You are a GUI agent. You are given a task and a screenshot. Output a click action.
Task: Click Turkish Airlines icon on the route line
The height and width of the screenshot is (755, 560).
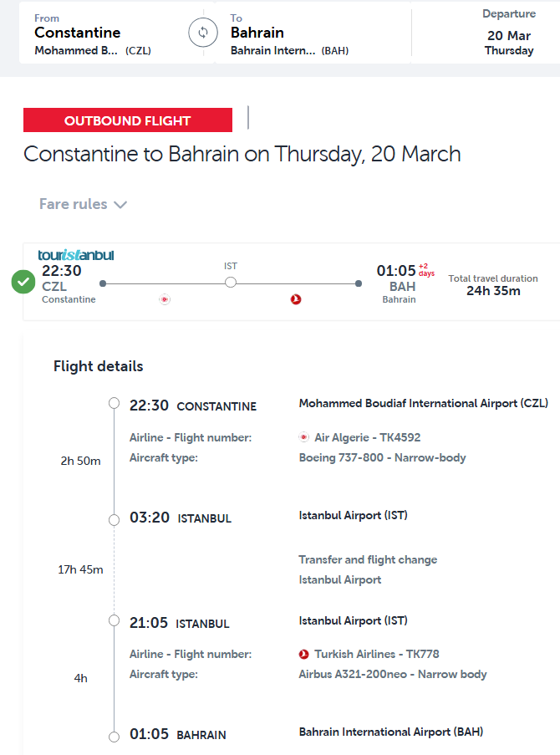point(295,299)
